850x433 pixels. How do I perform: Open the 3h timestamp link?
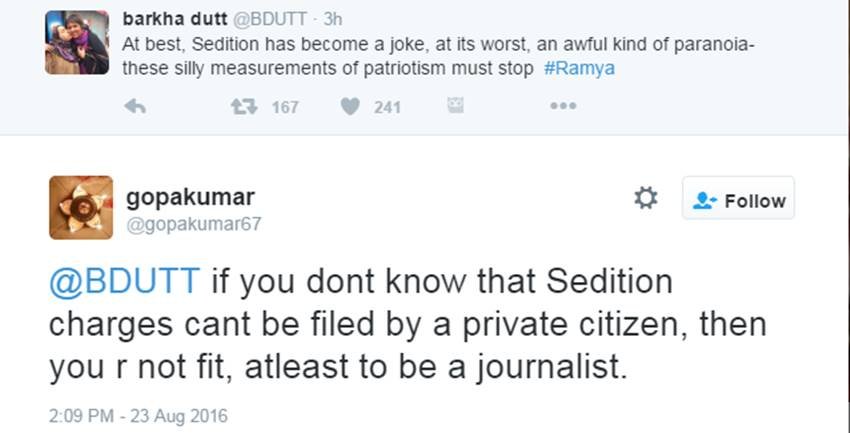click(x=333, y=19)
